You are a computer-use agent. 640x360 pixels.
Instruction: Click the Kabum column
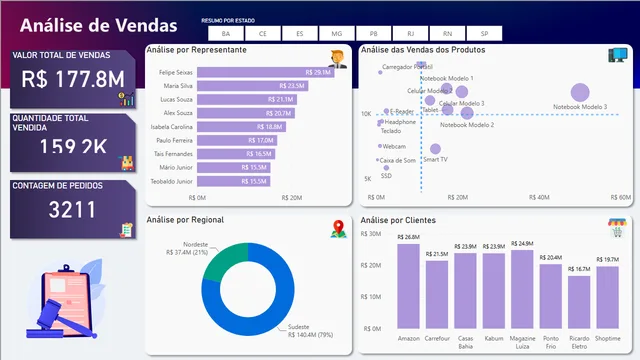(x=494, y=291)
